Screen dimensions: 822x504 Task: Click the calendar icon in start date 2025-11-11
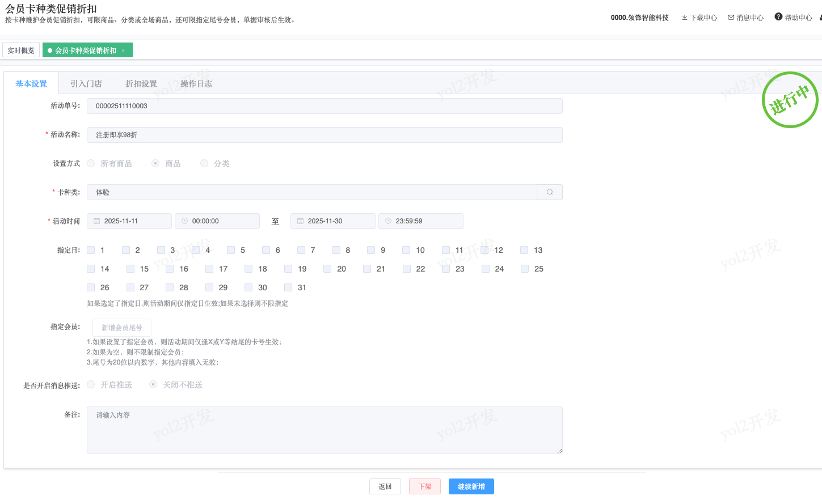coord(96,221)
